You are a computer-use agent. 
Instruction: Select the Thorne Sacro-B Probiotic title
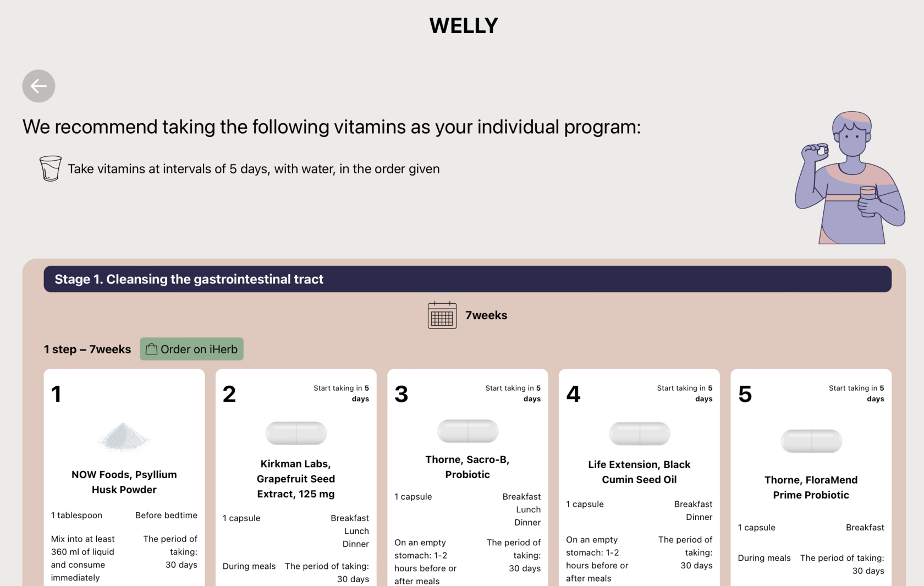468,467
